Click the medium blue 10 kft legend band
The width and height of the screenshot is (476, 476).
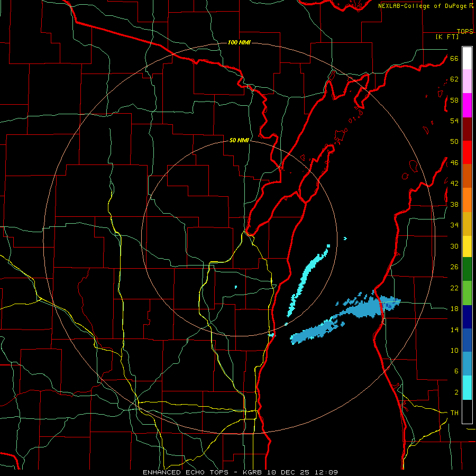(x=467, y=340)
